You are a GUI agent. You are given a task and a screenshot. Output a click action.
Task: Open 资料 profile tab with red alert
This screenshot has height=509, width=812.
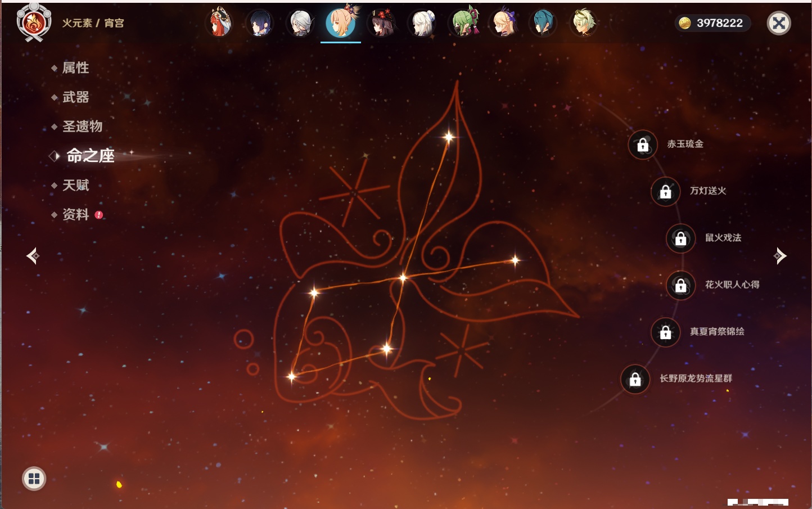pos(75,214)
